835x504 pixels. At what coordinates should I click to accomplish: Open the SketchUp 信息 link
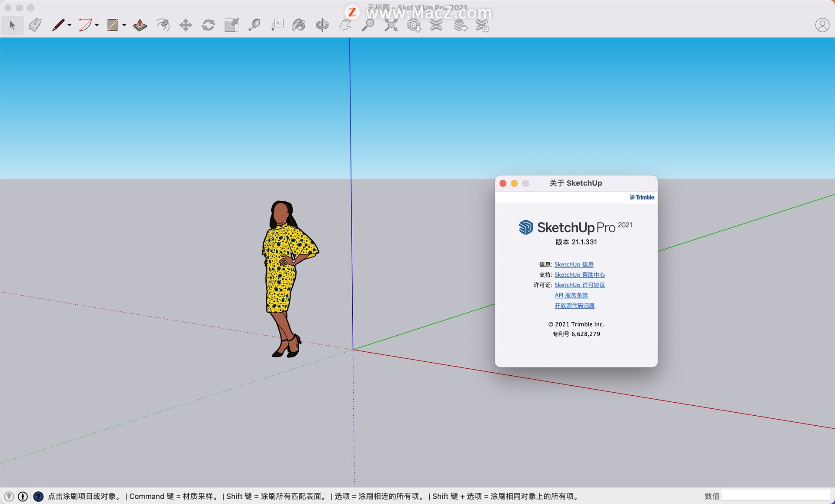pos(574,264)
